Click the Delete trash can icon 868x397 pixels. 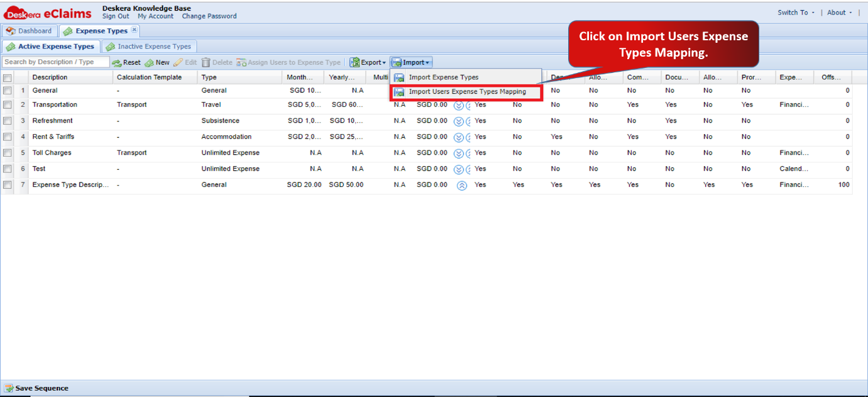click(206, 63)
